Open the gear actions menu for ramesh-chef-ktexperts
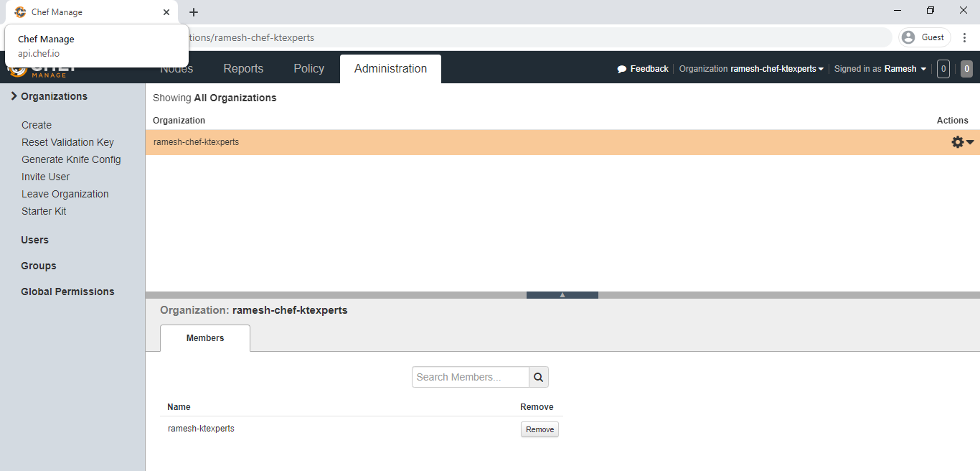The width and height of the screenshot is (980, 471). 962,142
